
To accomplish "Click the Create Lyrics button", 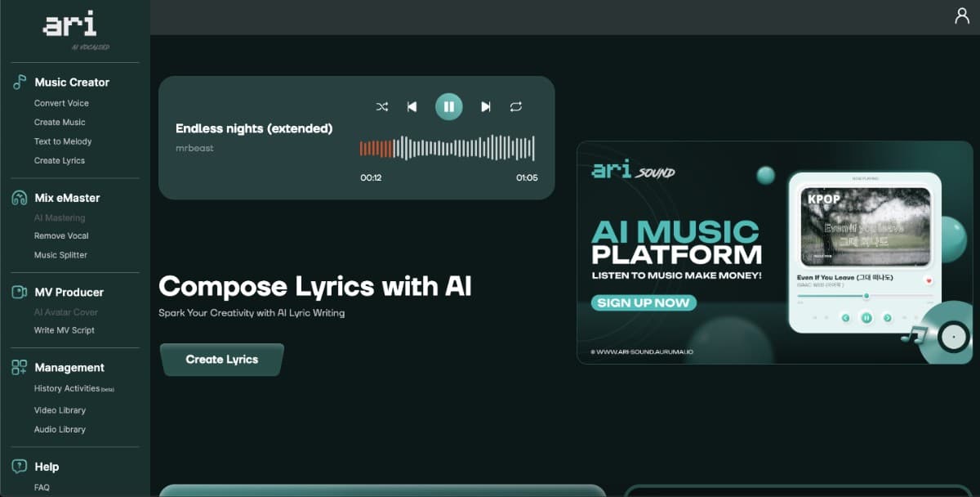I will pos(222,360).
